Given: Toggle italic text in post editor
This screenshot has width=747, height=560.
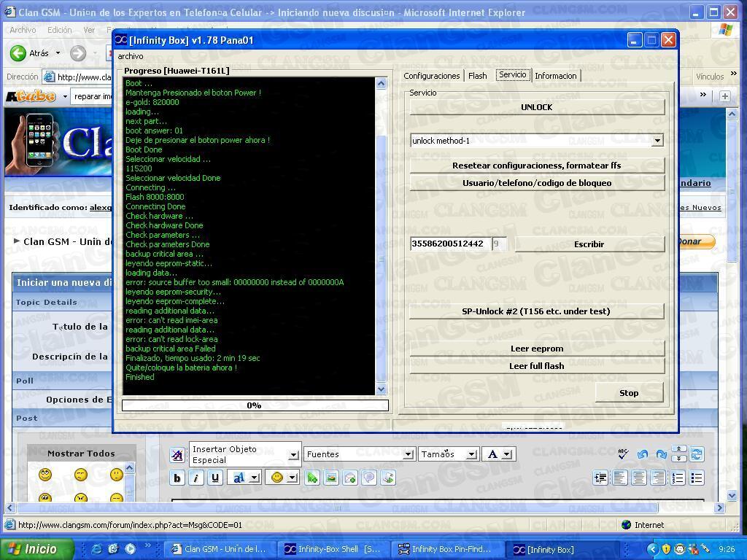Looking at the screenshot, I should coord(196,478).
